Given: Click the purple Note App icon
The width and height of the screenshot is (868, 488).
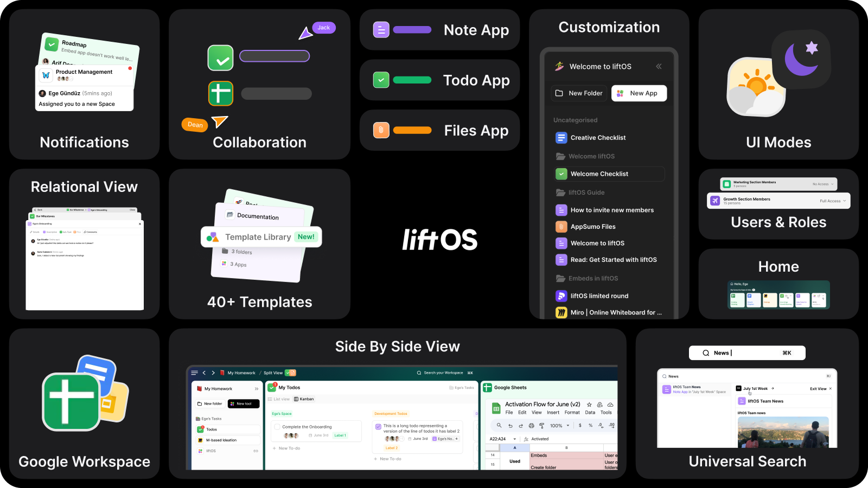Looking at the screenshot, I should [381, 30].
